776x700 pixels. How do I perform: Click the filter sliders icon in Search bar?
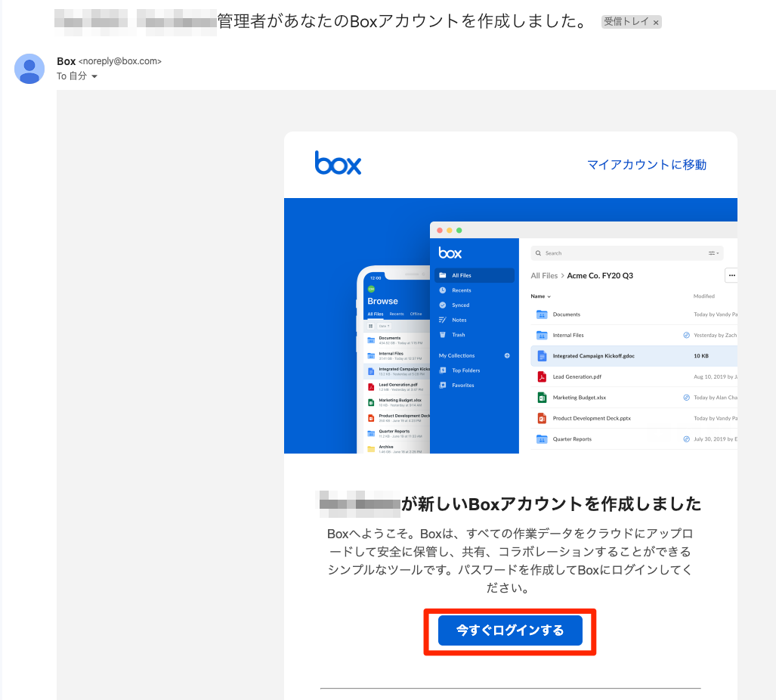(x=713, y=253)
